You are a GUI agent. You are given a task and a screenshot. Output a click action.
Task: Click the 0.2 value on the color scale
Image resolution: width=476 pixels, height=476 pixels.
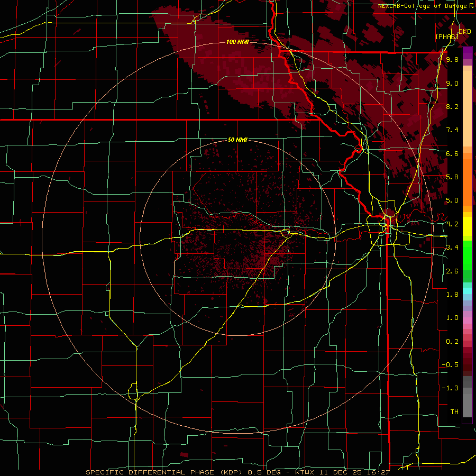(x=452, y=342)
